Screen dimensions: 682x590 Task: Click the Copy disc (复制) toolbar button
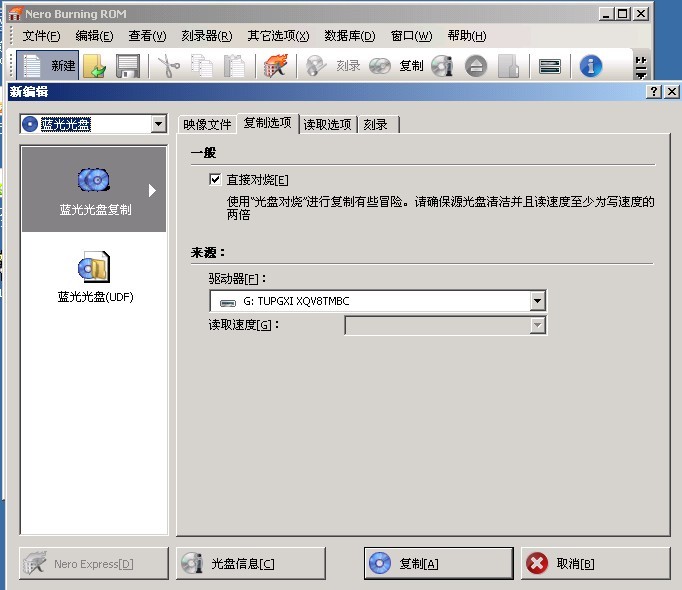[396, 66]
